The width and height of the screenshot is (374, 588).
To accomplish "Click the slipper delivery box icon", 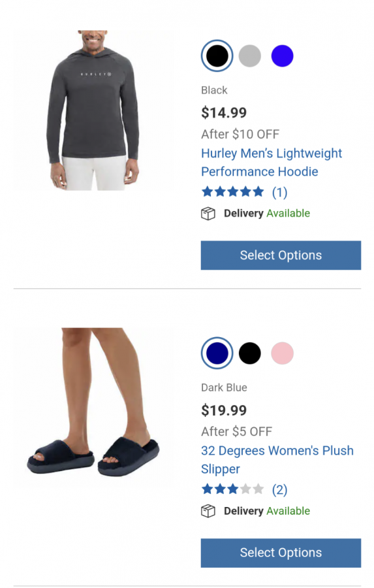I will point(208,511).
